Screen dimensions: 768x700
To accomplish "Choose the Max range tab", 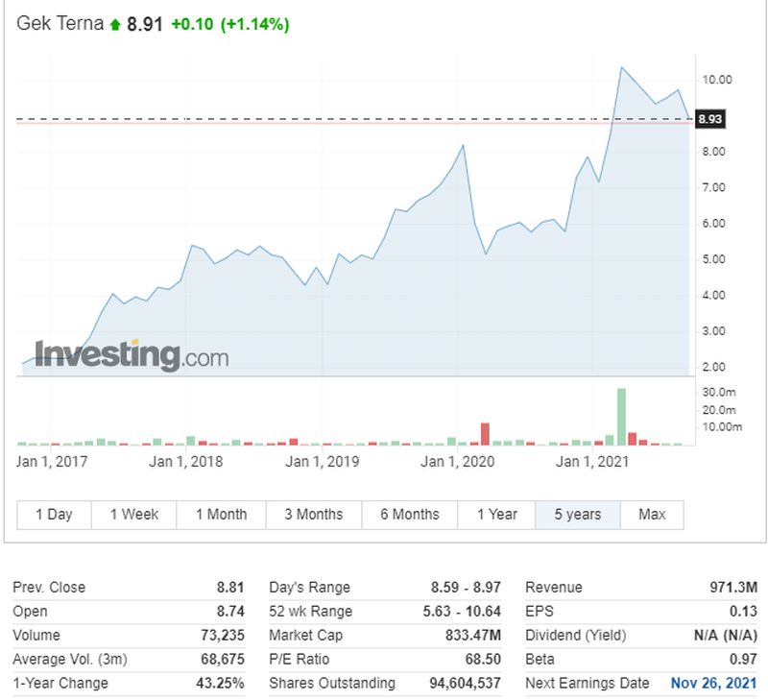I will 652,515.
